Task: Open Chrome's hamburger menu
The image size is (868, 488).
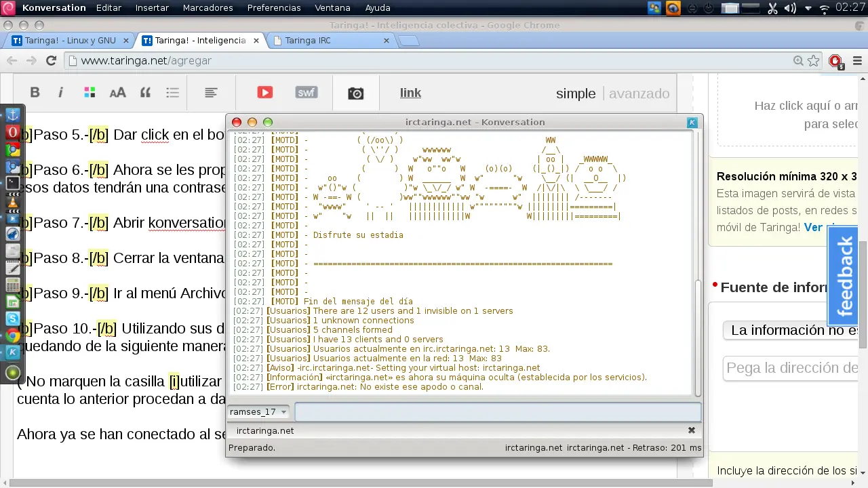Action: (x=857, y=60)
